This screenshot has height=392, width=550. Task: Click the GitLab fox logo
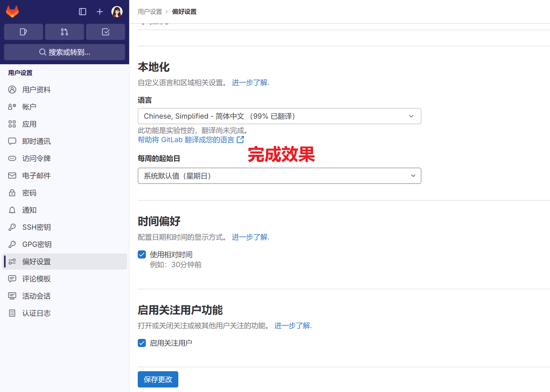point(12,12)
